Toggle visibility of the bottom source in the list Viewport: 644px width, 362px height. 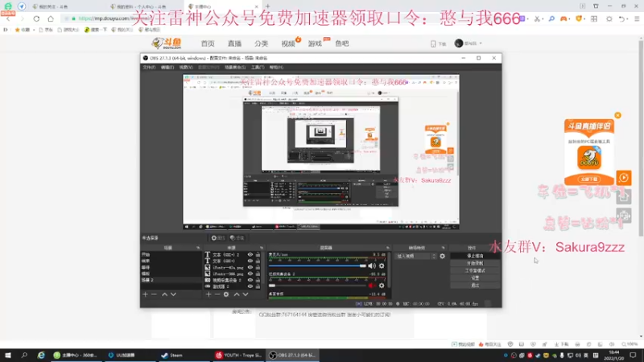[x=250, y=286]
